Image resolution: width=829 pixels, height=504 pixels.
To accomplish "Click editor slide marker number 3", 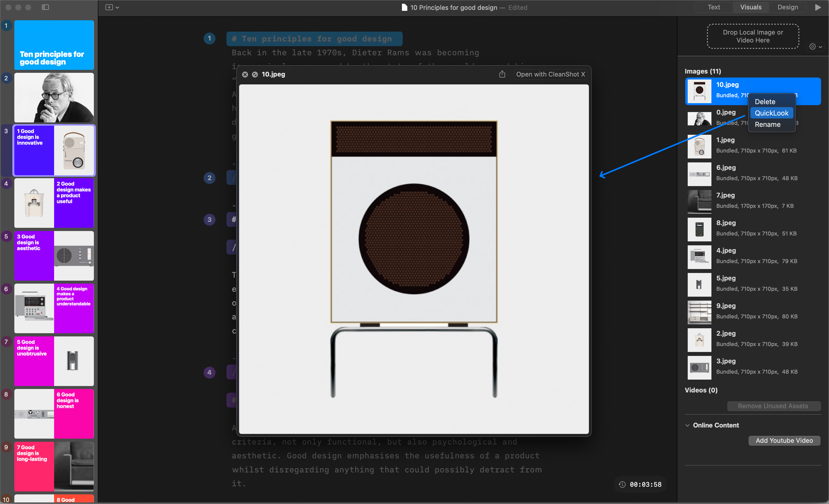I will pyautogui.click(x=209, y=220).
